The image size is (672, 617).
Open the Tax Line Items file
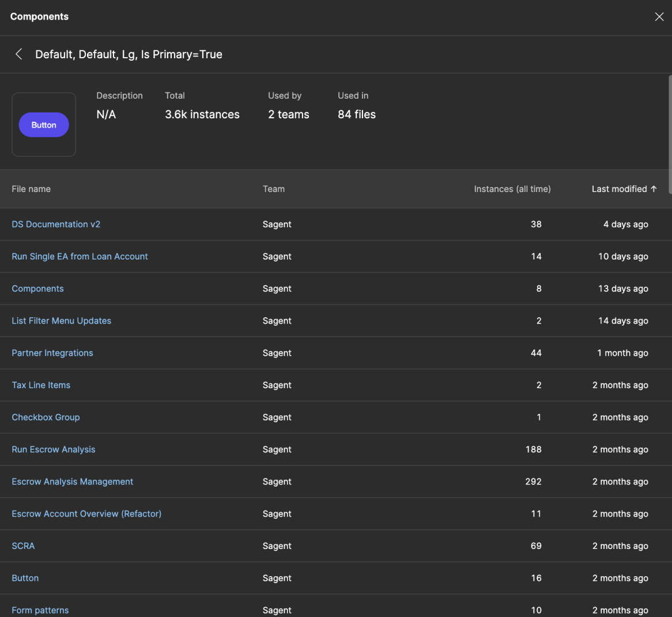(x=41, y=385)
